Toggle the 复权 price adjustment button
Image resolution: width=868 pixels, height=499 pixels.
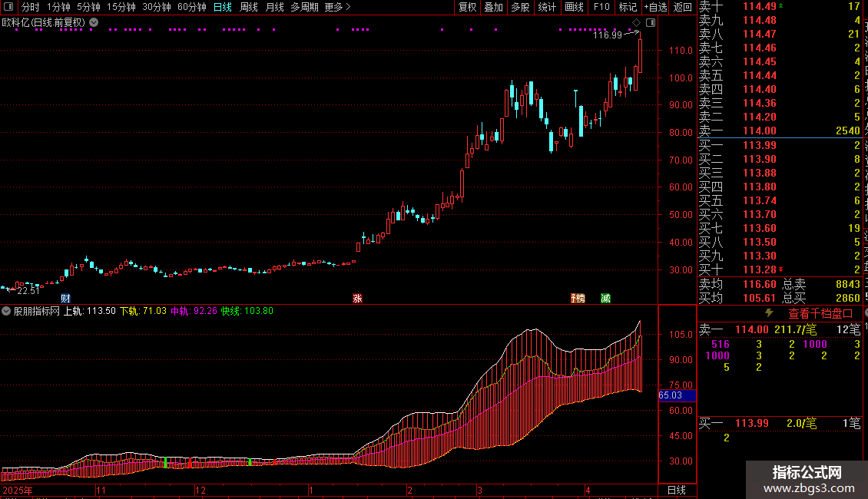[467, 7]
